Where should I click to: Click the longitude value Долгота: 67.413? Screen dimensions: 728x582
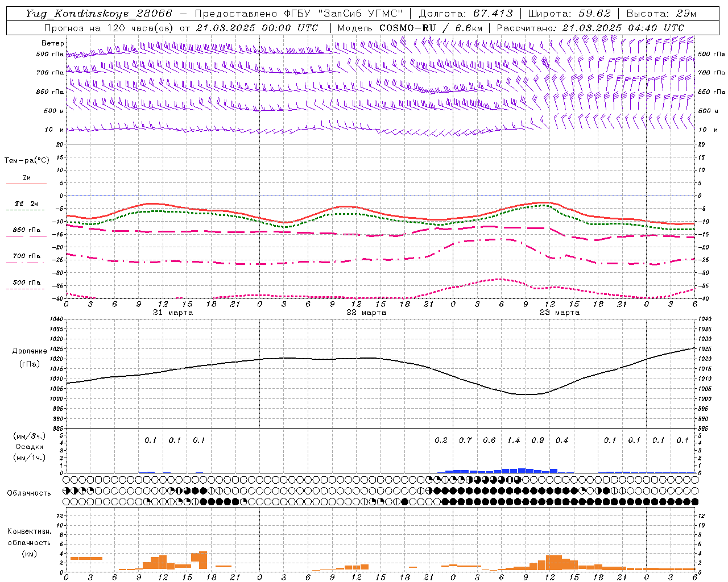466,14
